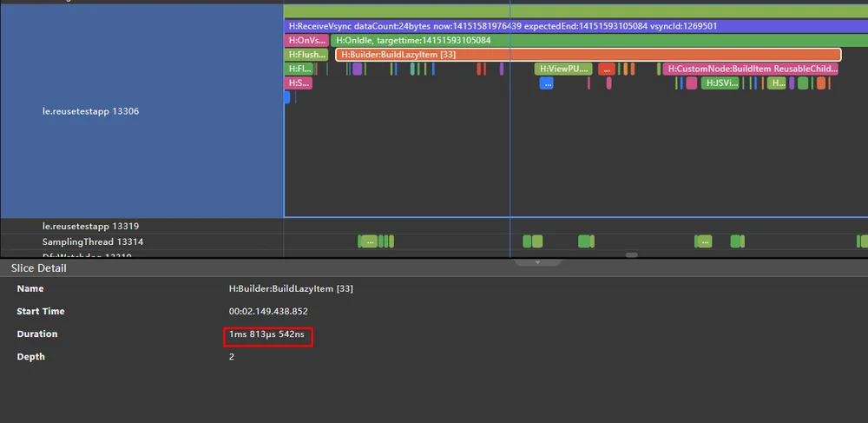Collapse the Slice Detail panel arrow
This screenshot has height=423, width=868.
(537, 262)
